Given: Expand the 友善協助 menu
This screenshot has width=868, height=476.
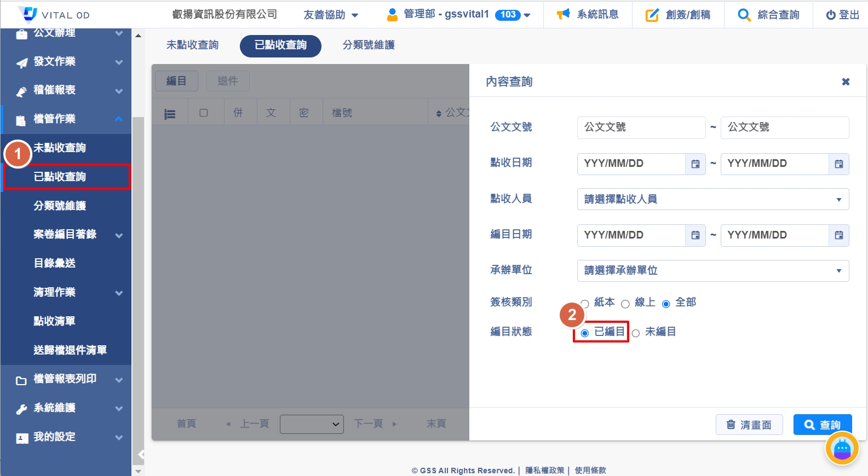Looking at the screenshot, I should [331, 15].
